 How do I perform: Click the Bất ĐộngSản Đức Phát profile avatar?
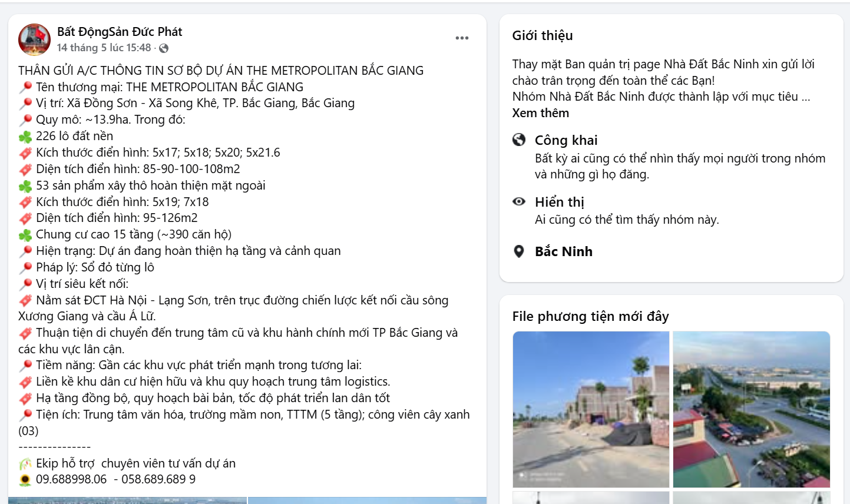[x=35, y=39]
